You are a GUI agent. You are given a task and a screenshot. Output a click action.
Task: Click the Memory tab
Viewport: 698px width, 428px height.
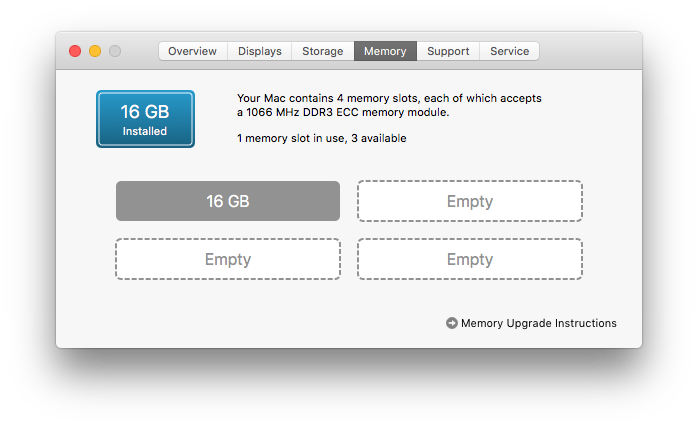(385, 51)
